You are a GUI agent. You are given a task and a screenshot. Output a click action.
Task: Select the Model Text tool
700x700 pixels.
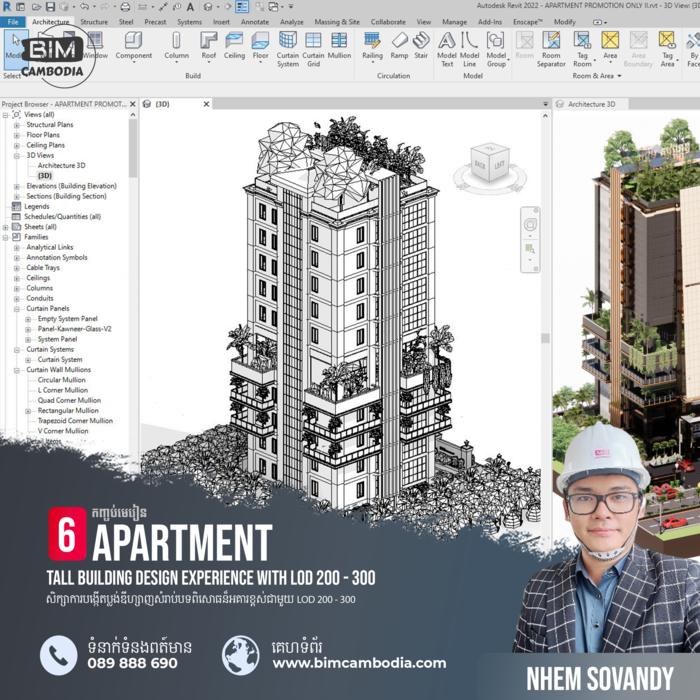click(x=447, y=49)
